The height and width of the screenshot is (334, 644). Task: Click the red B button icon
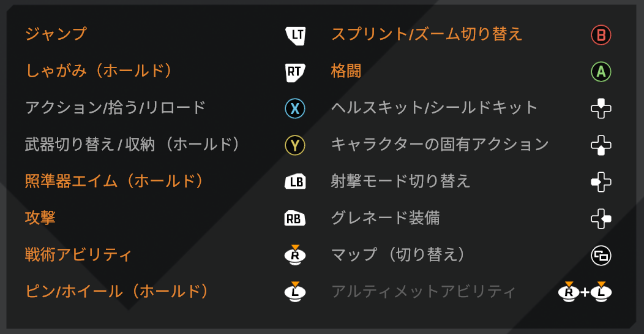point(601,36)
